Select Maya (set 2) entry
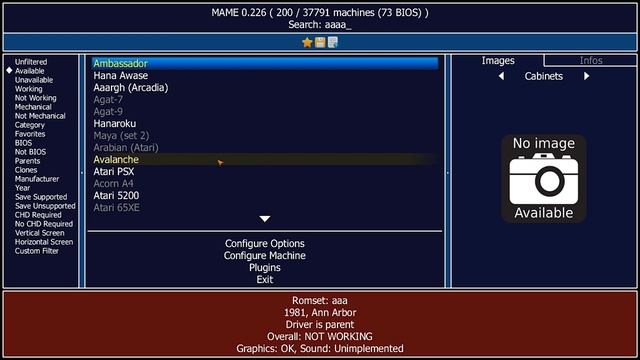 [x=265, y=136]
